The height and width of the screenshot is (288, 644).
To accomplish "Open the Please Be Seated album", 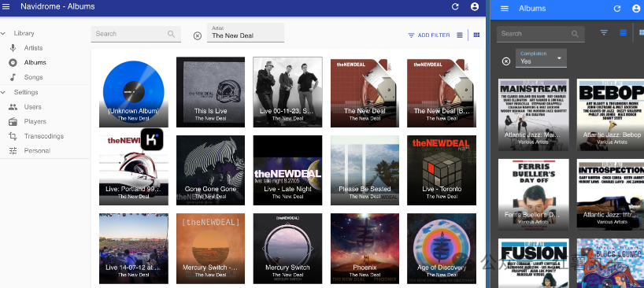I will coord(365,170).
